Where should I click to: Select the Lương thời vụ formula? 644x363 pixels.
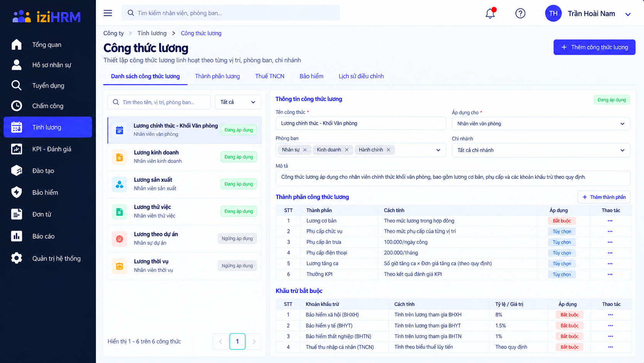click(x=184, y=266)
